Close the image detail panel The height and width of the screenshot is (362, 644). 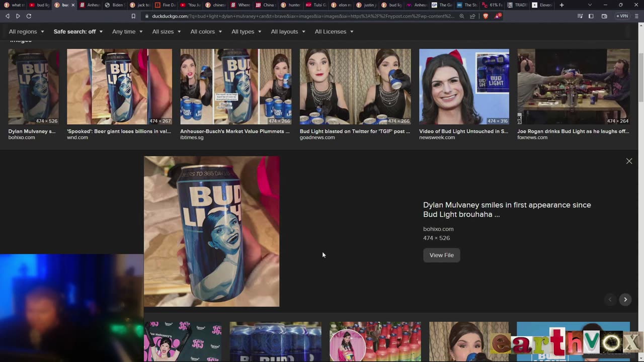[x=629, y=161]
